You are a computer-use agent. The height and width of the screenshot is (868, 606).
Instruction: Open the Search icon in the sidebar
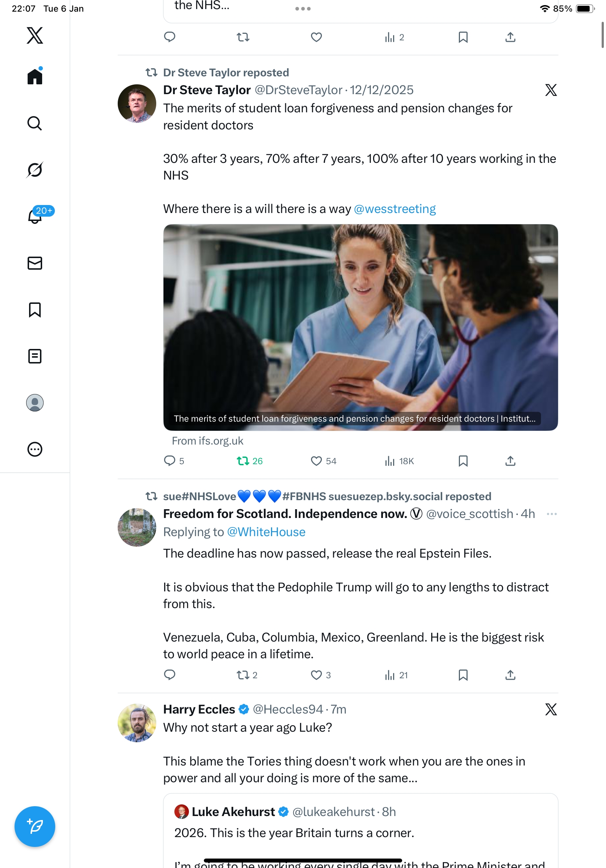[x=35, y=123]
